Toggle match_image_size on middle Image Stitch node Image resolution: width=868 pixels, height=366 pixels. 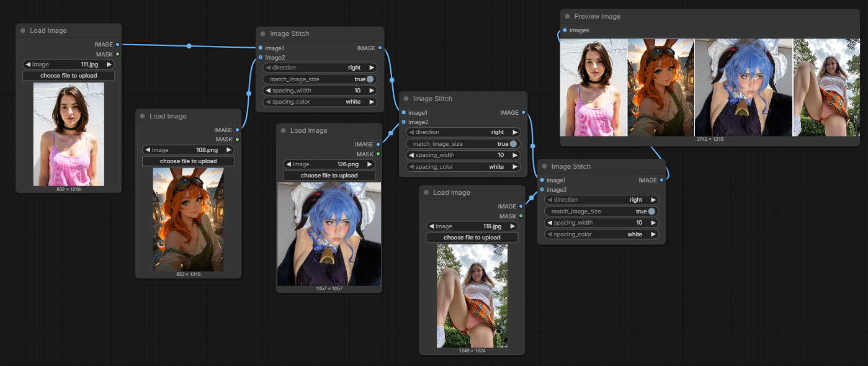(463, 144)
